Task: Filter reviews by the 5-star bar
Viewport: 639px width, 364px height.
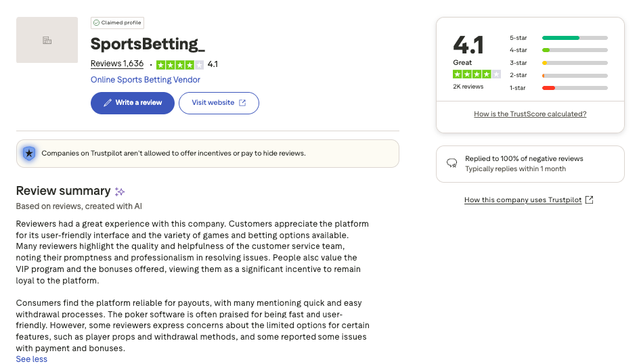Action: click(574, 38)
